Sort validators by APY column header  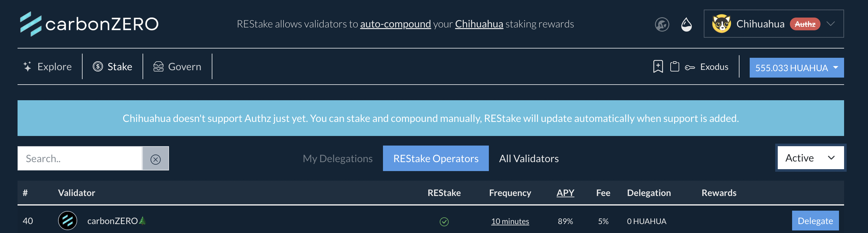pyautogui.click(x=565, y=193)
